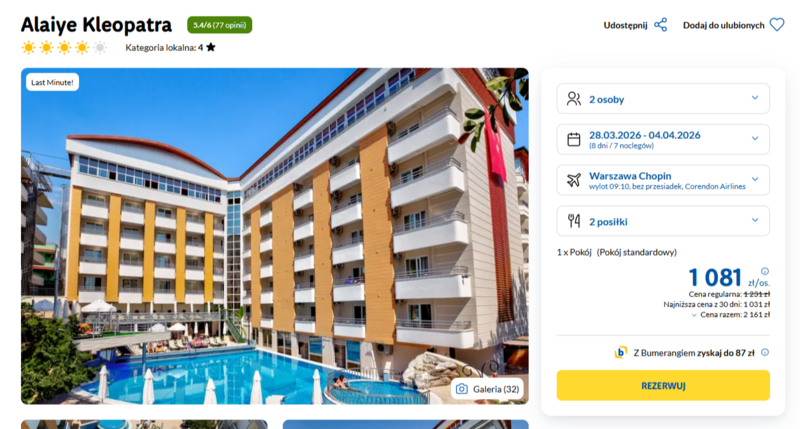Open the Galeria (32) photo gallery
The width and height of the screenshot is (800, 429).
point(487,389)
